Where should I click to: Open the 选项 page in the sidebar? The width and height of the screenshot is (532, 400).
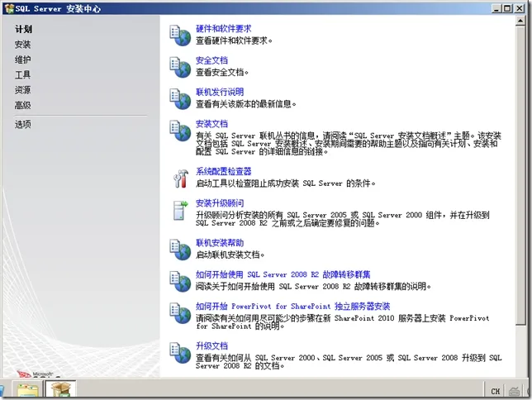[x=23, y=124]
